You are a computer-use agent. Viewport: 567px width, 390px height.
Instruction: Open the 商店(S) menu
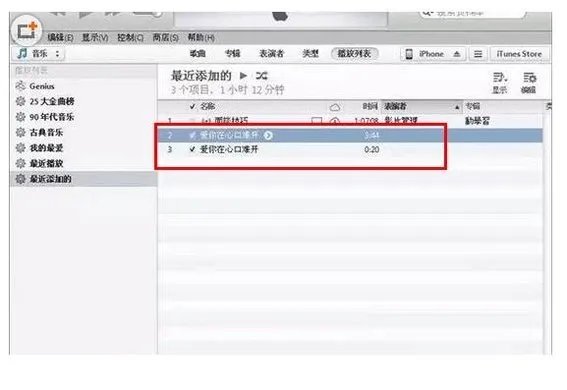click(x=165, y=37)
